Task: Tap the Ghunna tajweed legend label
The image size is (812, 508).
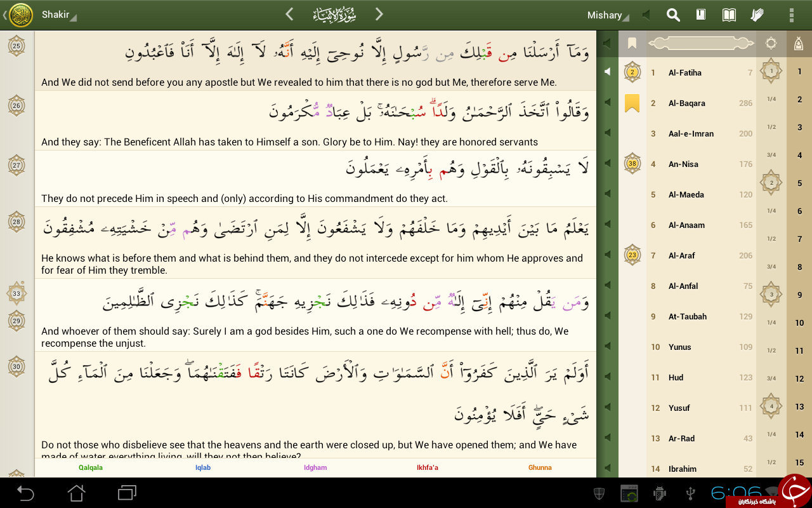Action: click(540, 467)
